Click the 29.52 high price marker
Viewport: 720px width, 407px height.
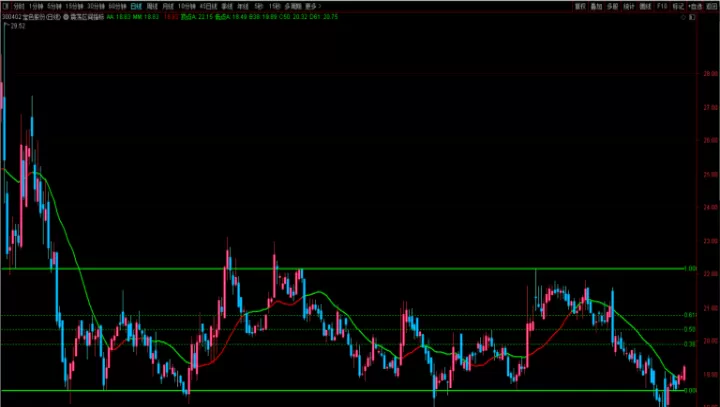click(17, 26)
